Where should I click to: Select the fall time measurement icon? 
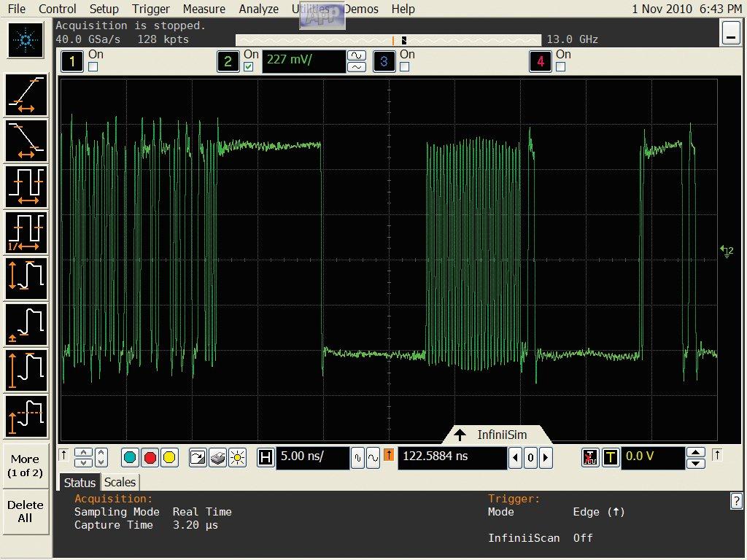27,141
